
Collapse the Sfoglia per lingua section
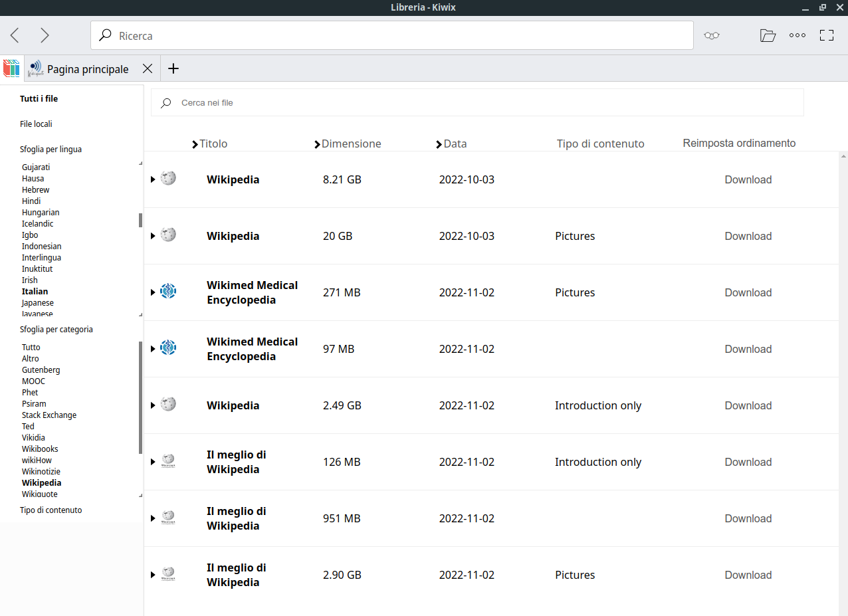tap(51, 150)
